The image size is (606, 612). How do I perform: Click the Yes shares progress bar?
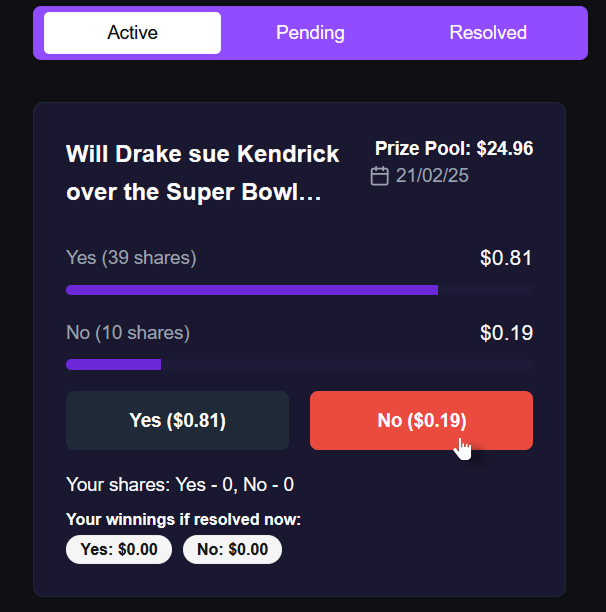(299, 290)
